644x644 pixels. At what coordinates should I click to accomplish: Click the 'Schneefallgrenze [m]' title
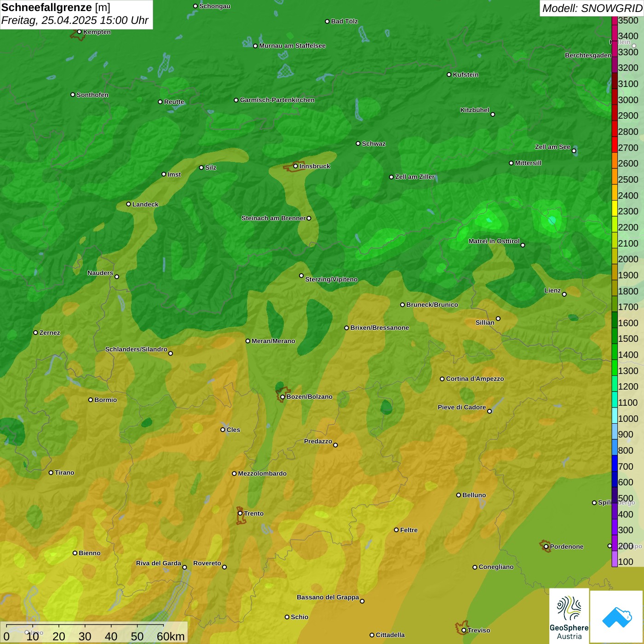tap(56, 8)
